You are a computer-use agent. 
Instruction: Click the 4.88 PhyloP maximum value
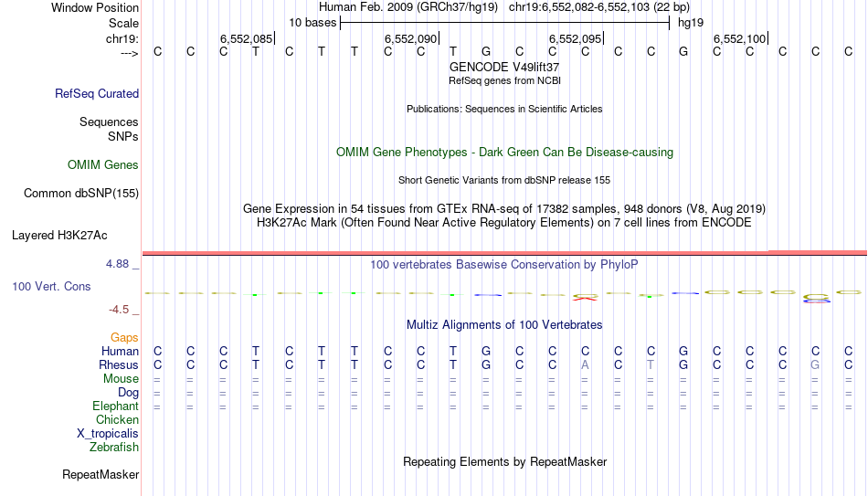point(117,264)
